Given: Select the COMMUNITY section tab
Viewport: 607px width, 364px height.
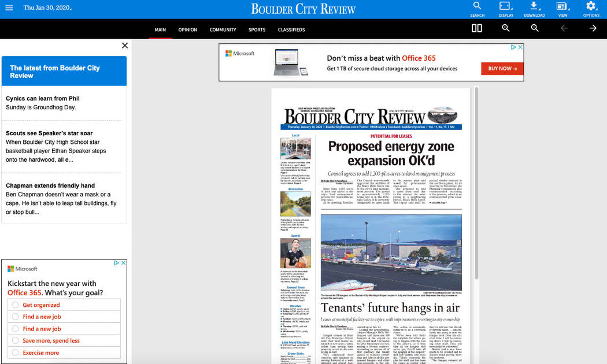Looking at the screenshot, I should 223,30.
